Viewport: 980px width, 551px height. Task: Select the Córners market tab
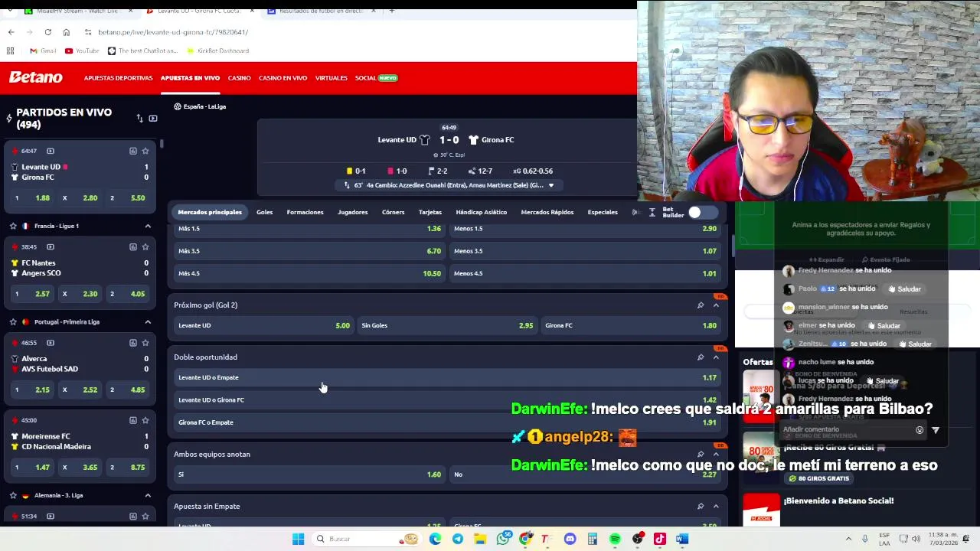(393, 212)
